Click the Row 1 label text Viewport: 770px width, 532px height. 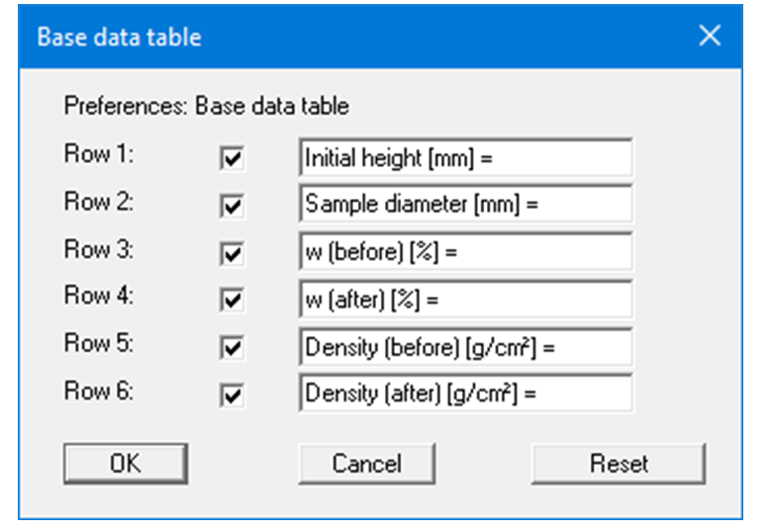point(99,156)
